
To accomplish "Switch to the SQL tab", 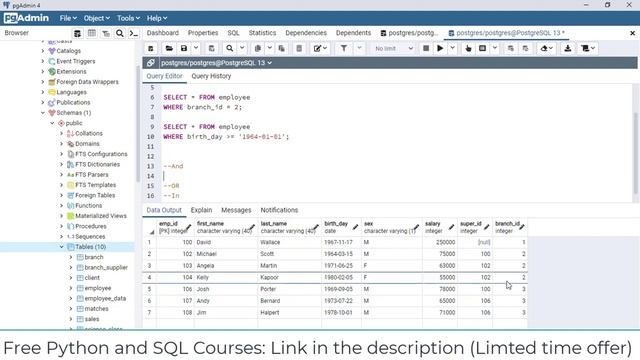I will click(x=233, y=33).
